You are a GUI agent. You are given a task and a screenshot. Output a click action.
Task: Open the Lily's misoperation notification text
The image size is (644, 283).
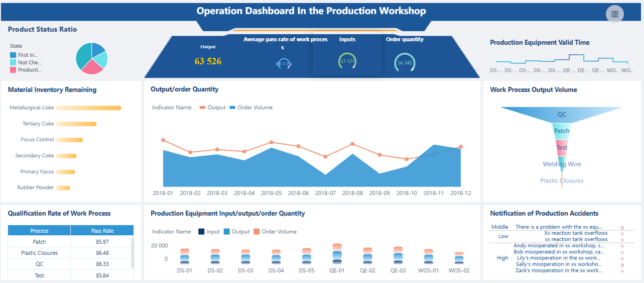tap(558, 258)
